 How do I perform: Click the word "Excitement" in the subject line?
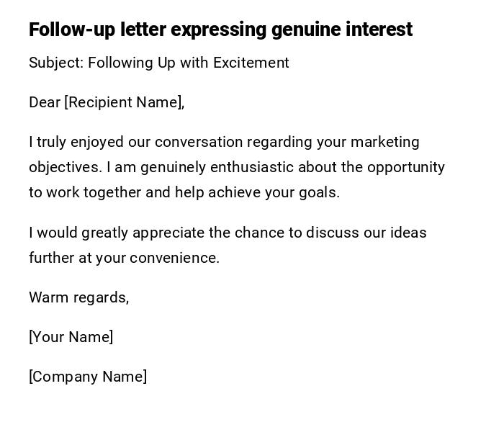point(251,63)
